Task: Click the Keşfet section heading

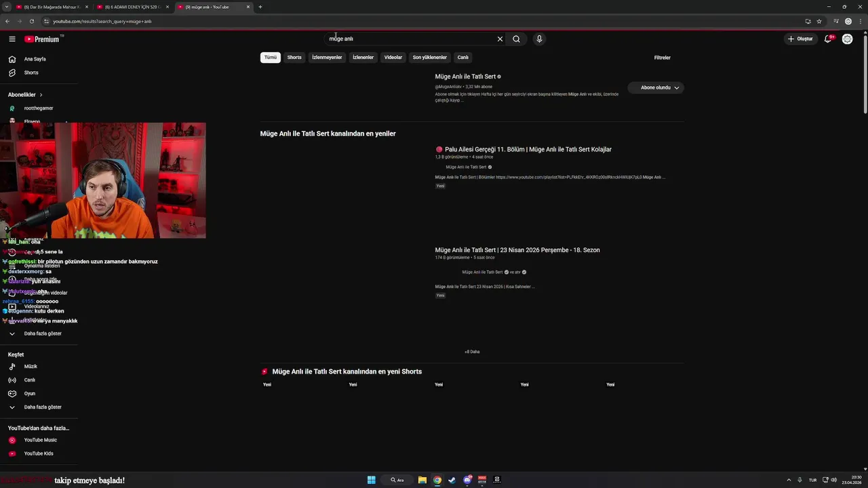Action: [16, 354]
